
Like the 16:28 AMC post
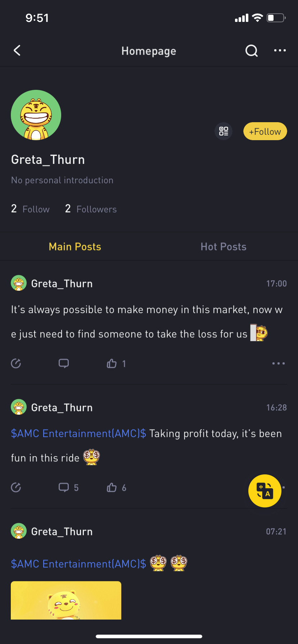pos(112,488)
